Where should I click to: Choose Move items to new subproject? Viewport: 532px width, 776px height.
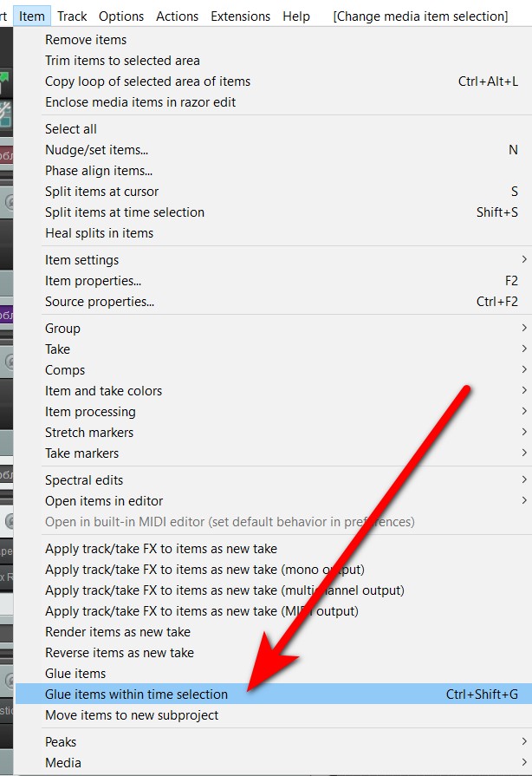pos(132,715)
